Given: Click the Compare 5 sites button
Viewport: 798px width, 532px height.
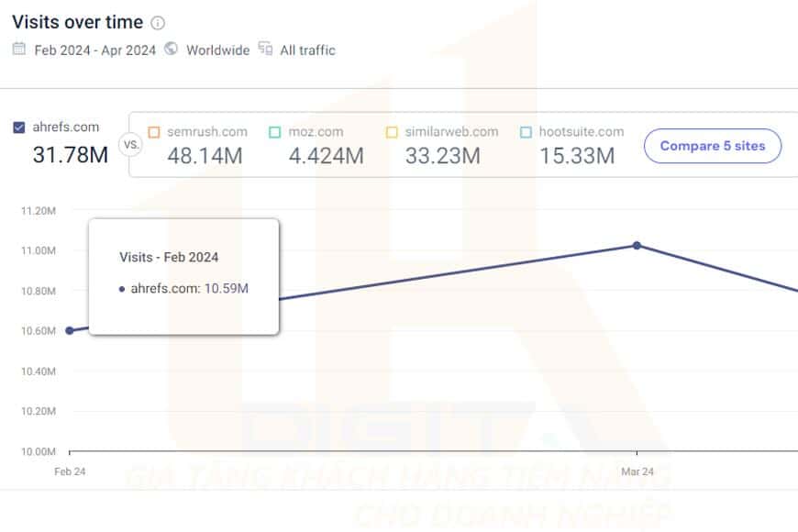Looking at the screenshot, I should click(x=713, y=146).
